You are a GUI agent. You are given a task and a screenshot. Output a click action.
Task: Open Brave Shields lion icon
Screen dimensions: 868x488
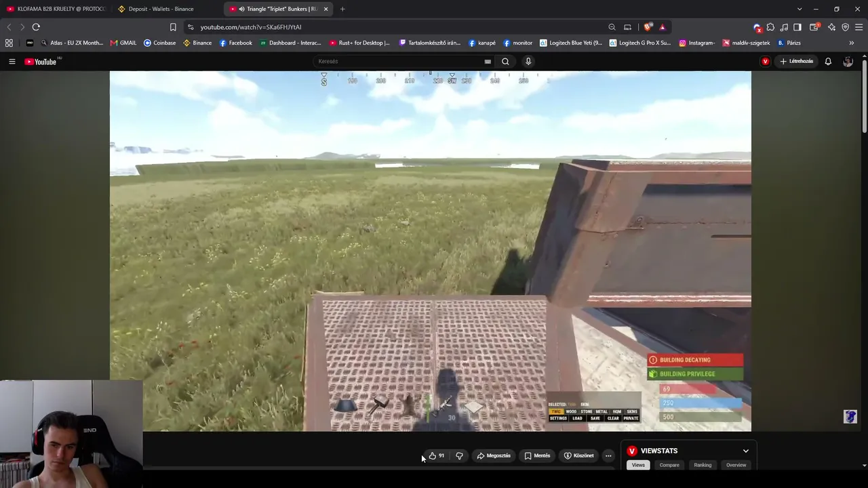point(648,27)
